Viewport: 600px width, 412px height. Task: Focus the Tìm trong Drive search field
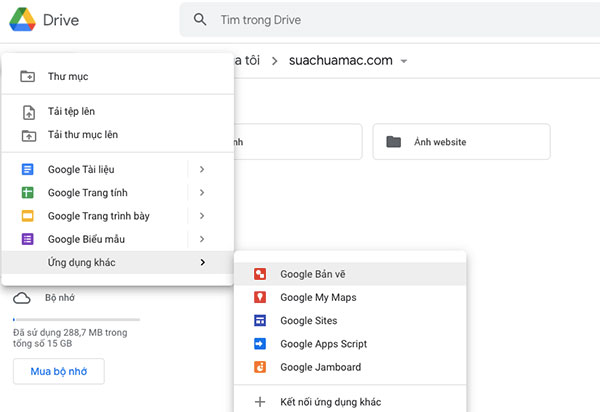pyautogui.click(x=390, y=20)
